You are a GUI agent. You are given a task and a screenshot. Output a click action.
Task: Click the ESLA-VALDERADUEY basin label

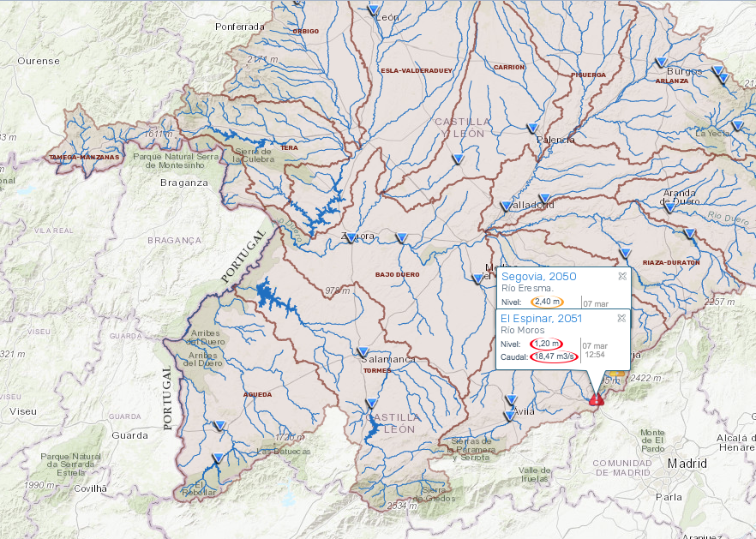[417, 71]
